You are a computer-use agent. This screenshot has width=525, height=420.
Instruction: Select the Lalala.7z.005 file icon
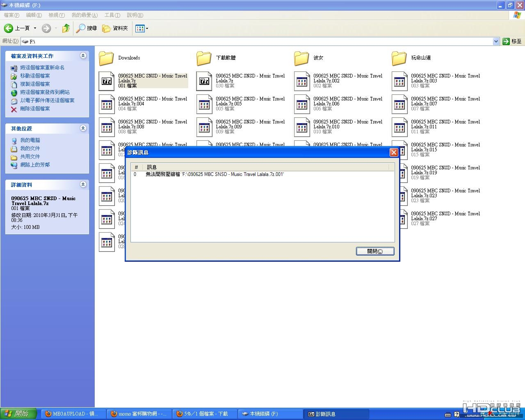204,104
